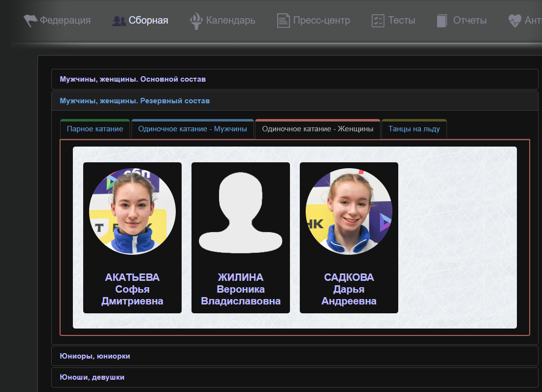Image resolution: width=542 pixels, height=392 pixels.
Task: Click the checklist icon beside Тесты
Action: coord(378,21)
